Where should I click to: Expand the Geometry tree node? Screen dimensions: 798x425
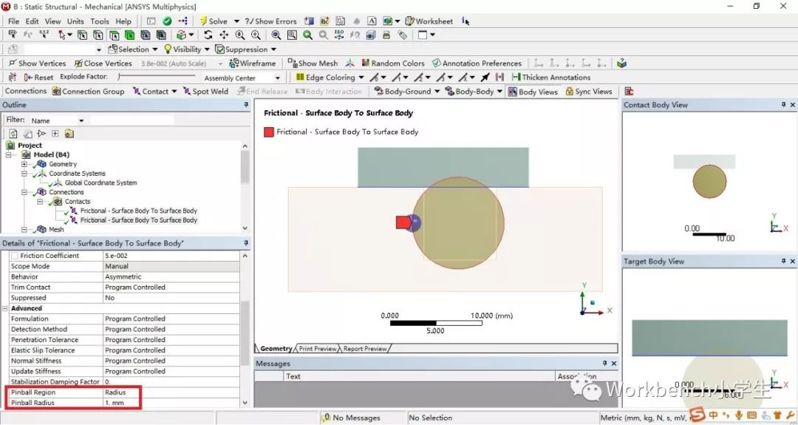[x=24, y=164]
